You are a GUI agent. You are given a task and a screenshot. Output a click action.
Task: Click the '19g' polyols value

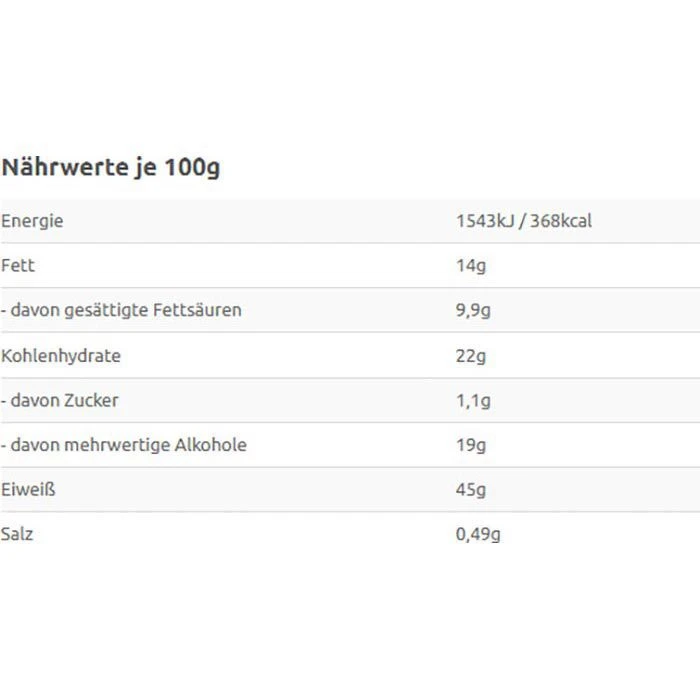[x=470, y=444]
